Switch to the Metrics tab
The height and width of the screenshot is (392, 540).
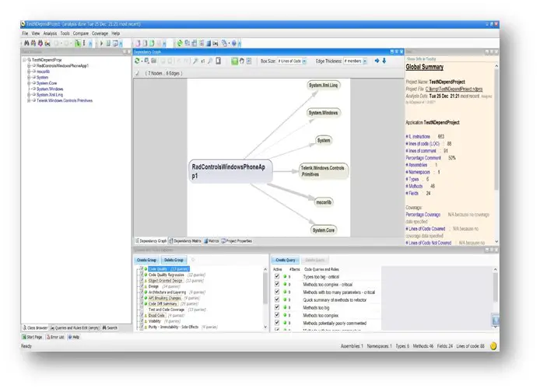pos(212,241)
